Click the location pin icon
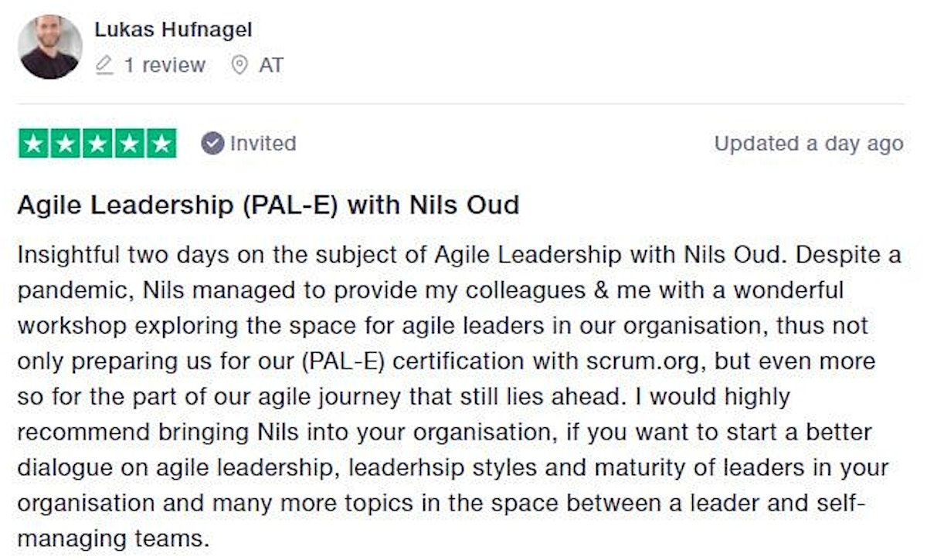 (x=240, y=66)
